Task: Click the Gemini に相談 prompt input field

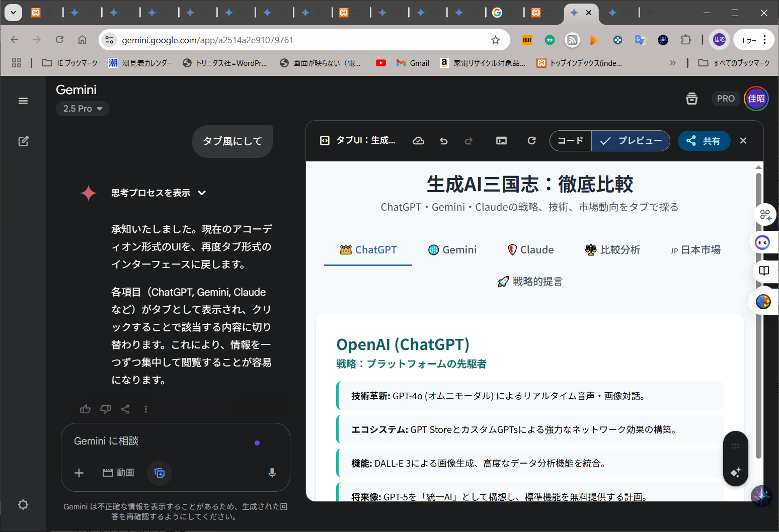Action: [161, 441]
